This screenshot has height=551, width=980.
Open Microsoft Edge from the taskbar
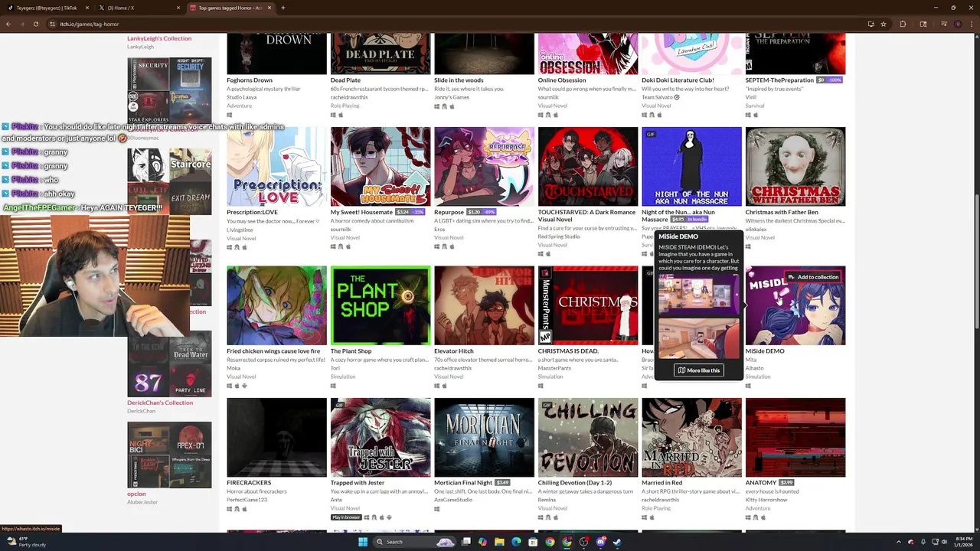[516, 542]
